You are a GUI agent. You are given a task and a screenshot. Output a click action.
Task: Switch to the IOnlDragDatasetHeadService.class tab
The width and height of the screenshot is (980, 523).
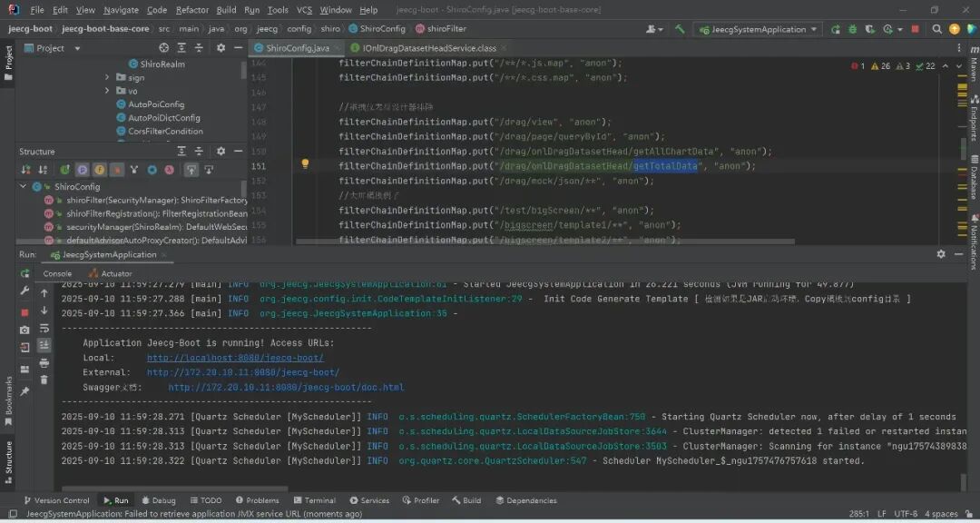[x=428, y=48]
